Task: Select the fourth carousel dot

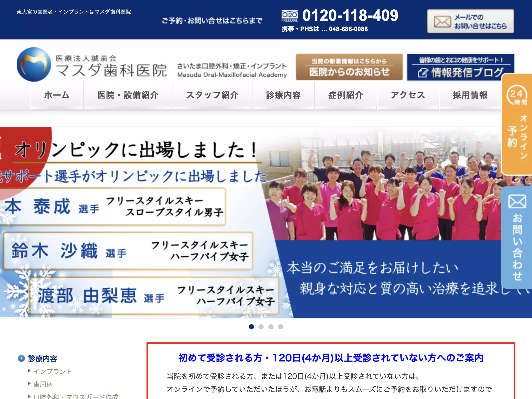Action: pyautogui.click(x=281, y=327)
